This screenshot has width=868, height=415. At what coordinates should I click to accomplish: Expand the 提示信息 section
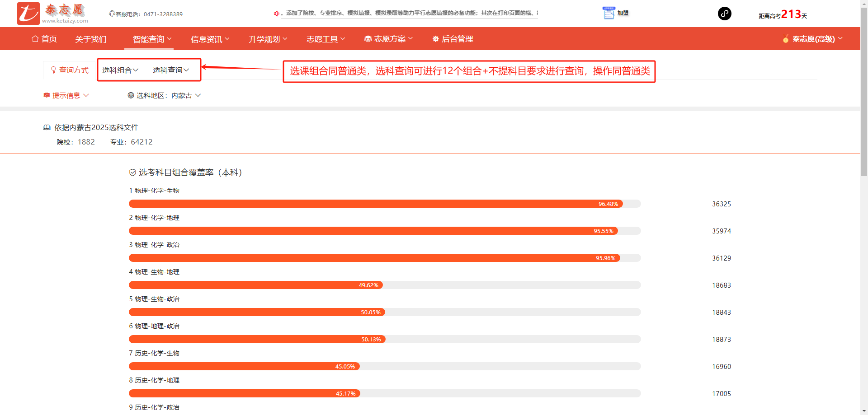click(66, 95)
